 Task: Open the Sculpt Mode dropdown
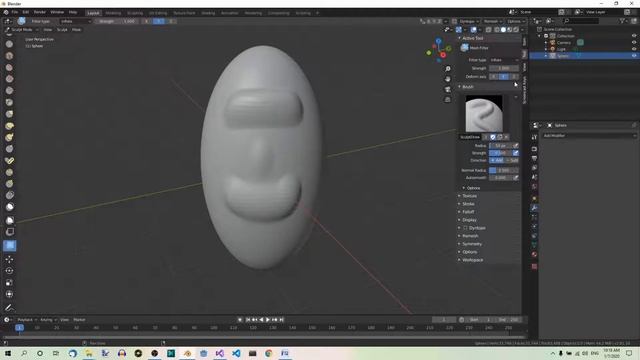(x=22, y=30)
